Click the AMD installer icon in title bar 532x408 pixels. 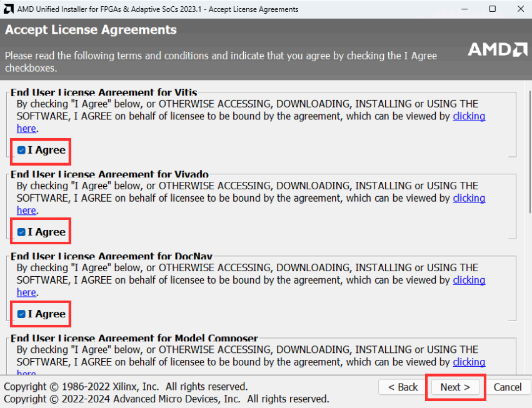point(8,9)
